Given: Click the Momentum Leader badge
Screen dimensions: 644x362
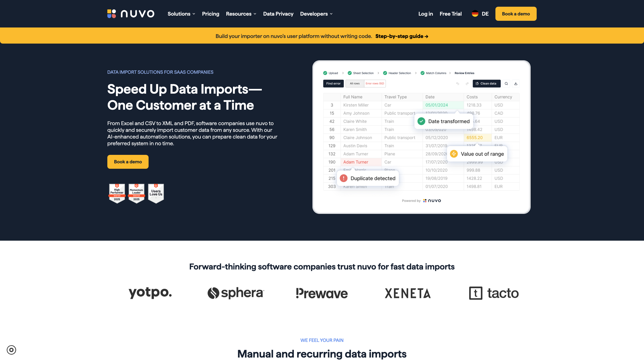Looking at the screenshot, I should [x=136, y=194].
